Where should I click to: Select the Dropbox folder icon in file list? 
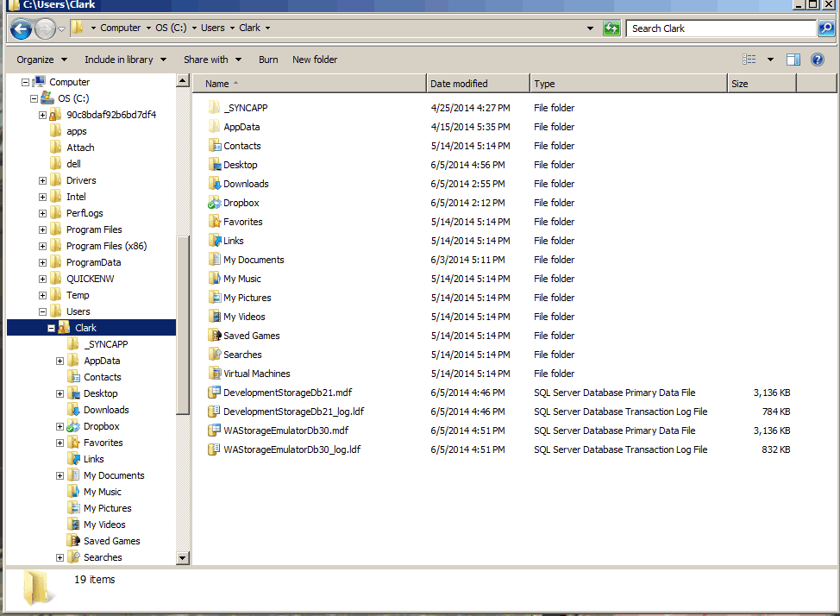click(215, 203)
